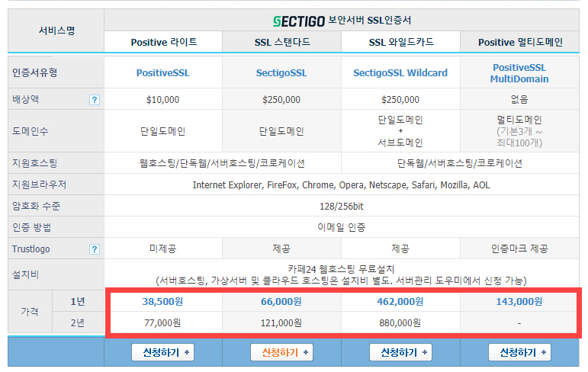This screenshot has width=588, height=372.
Task: Click the 인증서유형 row label
Action: pyautogui.click(x=34, y=72)
